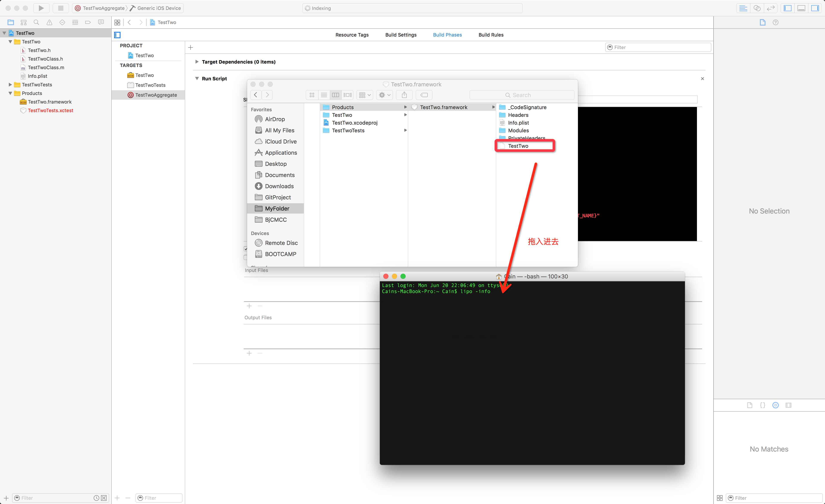The height and width of the screenshot is (504, 825).
Task: Click Finder back button
Action: point(256,95)
